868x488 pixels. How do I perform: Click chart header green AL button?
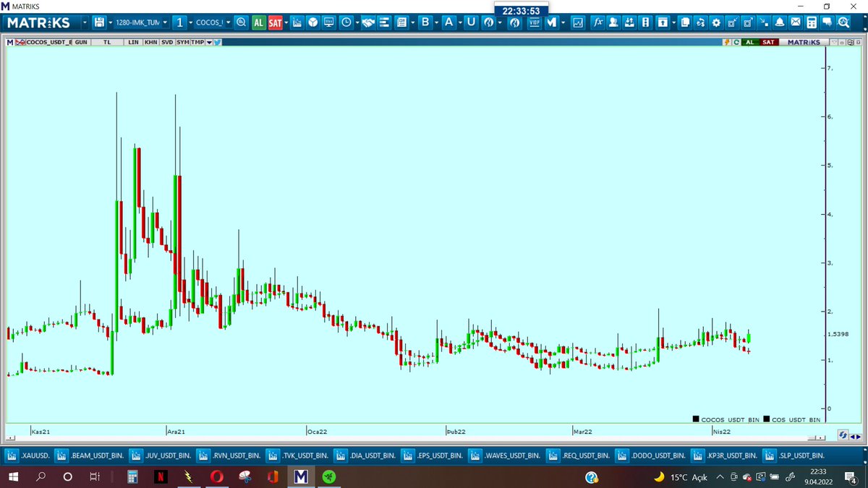pos(750,42)
